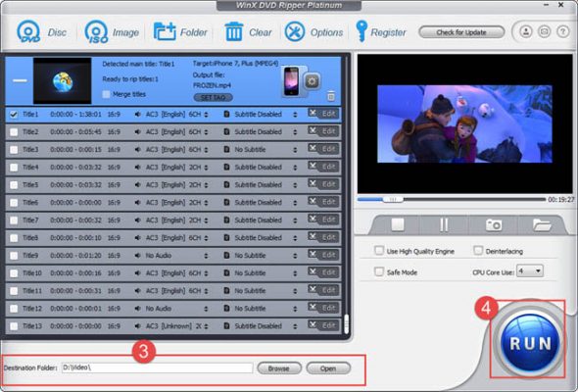578x392 pixels.
Task: Click Check for Update button
Action: (x=461, y=32)
